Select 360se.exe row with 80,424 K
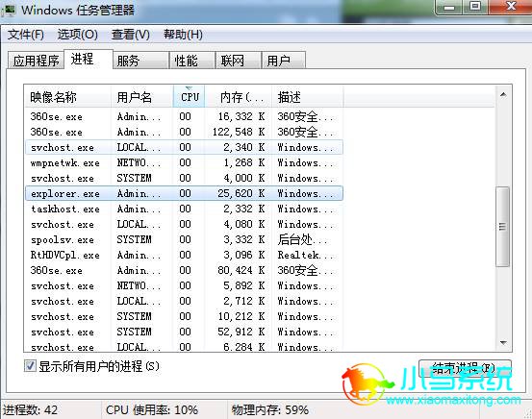 click(x=185, y=270)
